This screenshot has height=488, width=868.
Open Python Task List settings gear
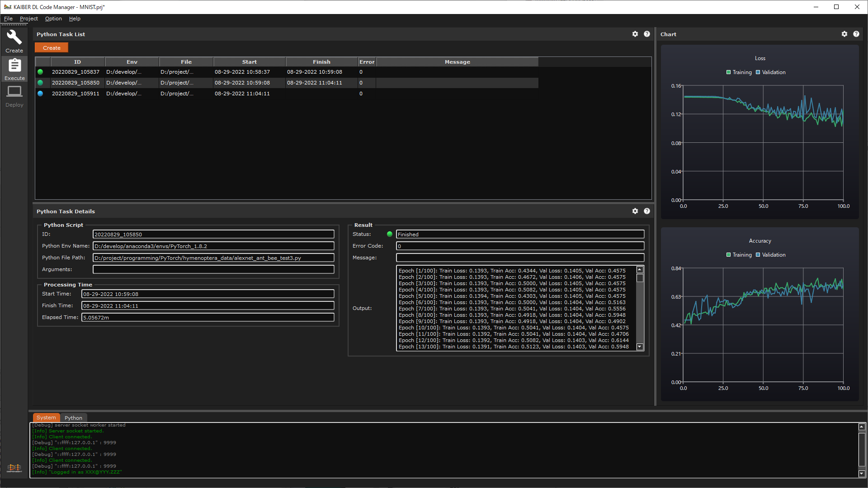click(635, 34)
